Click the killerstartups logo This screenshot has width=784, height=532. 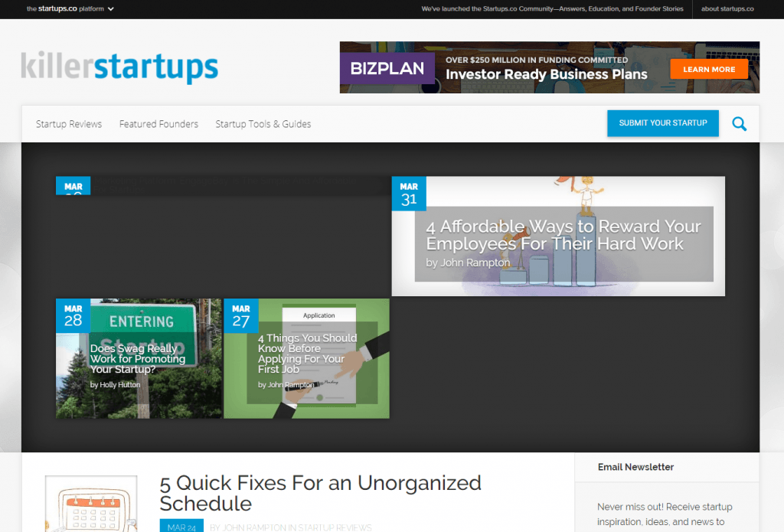119,67
